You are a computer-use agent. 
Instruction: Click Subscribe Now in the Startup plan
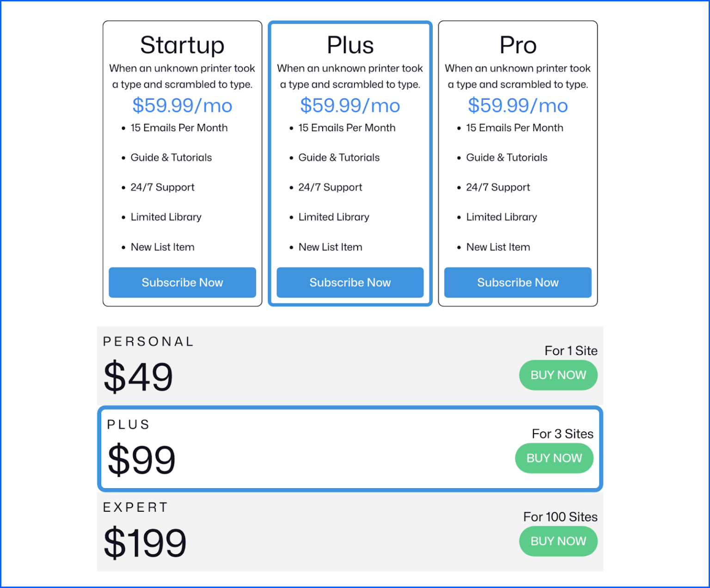pos(182,282)
